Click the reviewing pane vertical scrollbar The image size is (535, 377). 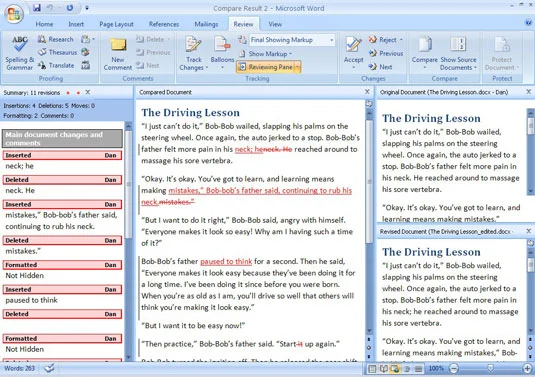tap(129, 184)
